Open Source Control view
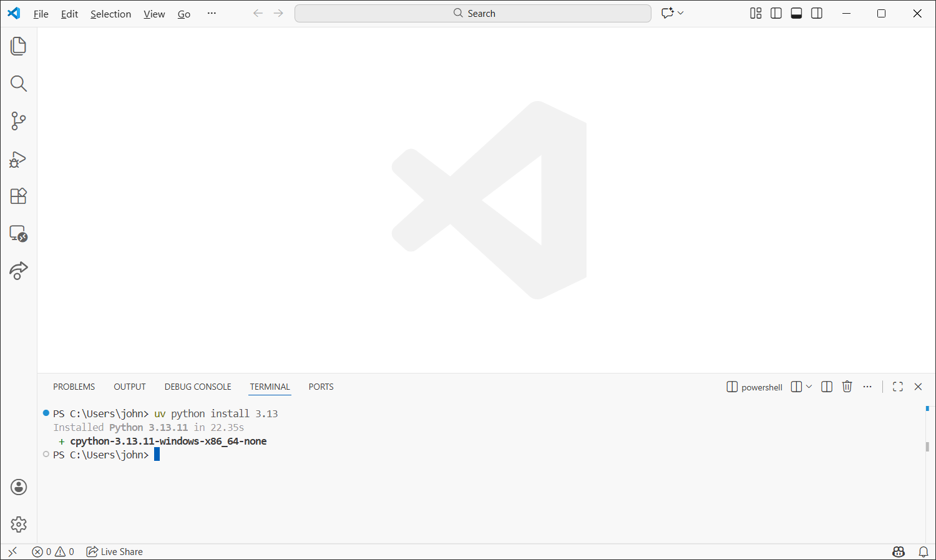Viewport: 936px width, 560px height. [x=18, y=121]
